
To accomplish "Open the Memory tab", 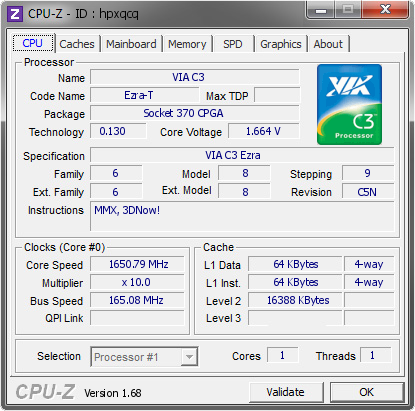I will tap(187, 44).
